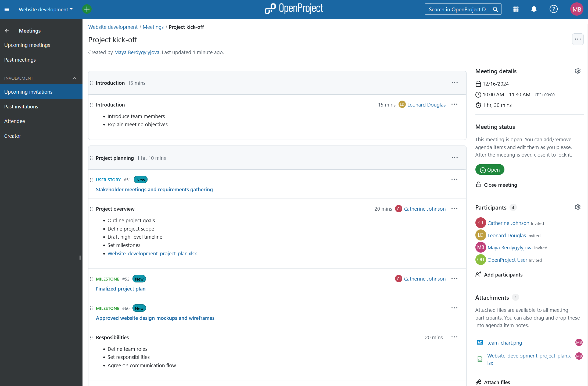
Task: Select Past meetings in the sidebar
Action: [x=20, y=59]
